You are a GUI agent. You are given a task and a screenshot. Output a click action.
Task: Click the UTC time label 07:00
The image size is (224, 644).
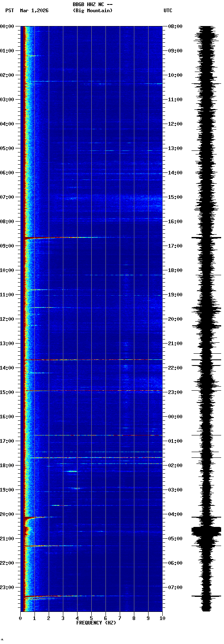tap(175, 587)
